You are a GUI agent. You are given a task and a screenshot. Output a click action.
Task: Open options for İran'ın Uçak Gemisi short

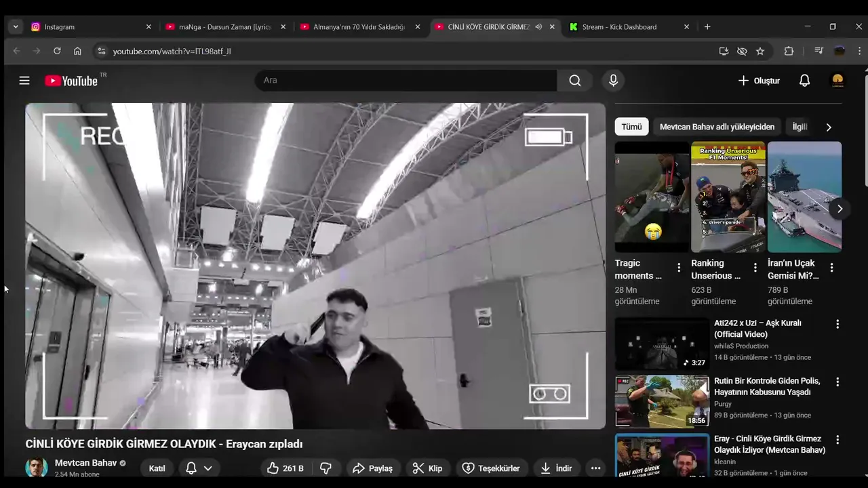click(832, 268)
